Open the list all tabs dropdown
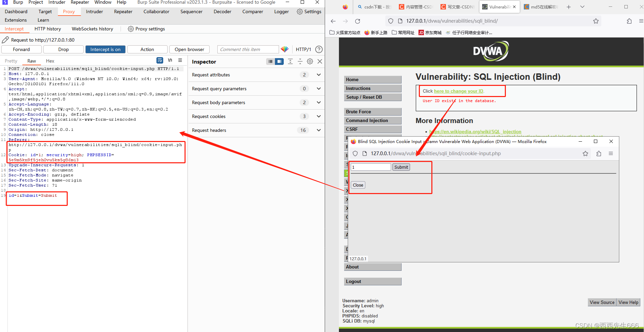This screenshot has width=644, height=332. pyautogui.click(x=582, y=7)
